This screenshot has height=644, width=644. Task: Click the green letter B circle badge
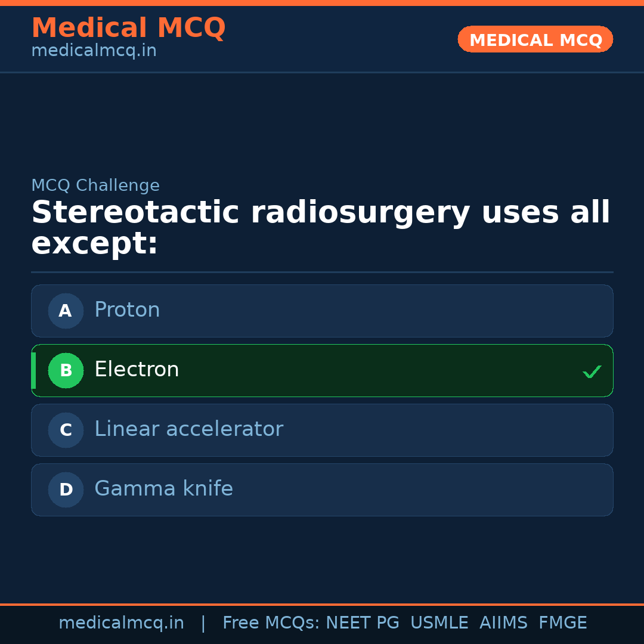(66, 370)
